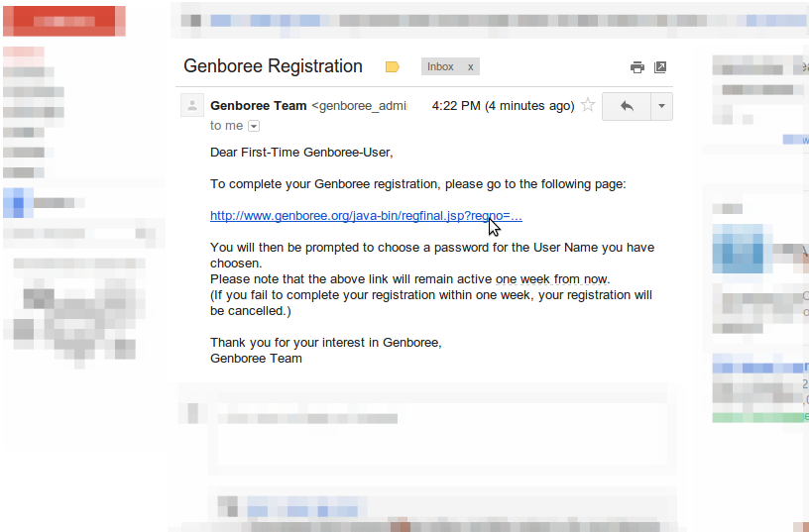Star the Genboree Registration message
This screenshot has width=809, height=532.
(x=588, y=106)
